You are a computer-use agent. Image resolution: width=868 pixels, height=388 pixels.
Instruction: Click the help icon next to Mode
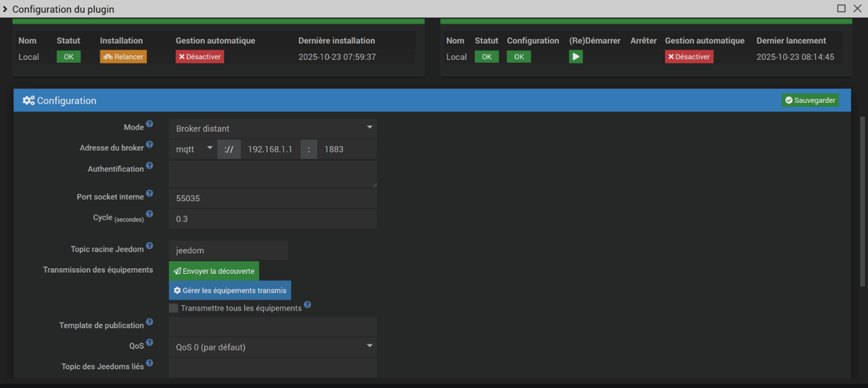click(149, 125)
